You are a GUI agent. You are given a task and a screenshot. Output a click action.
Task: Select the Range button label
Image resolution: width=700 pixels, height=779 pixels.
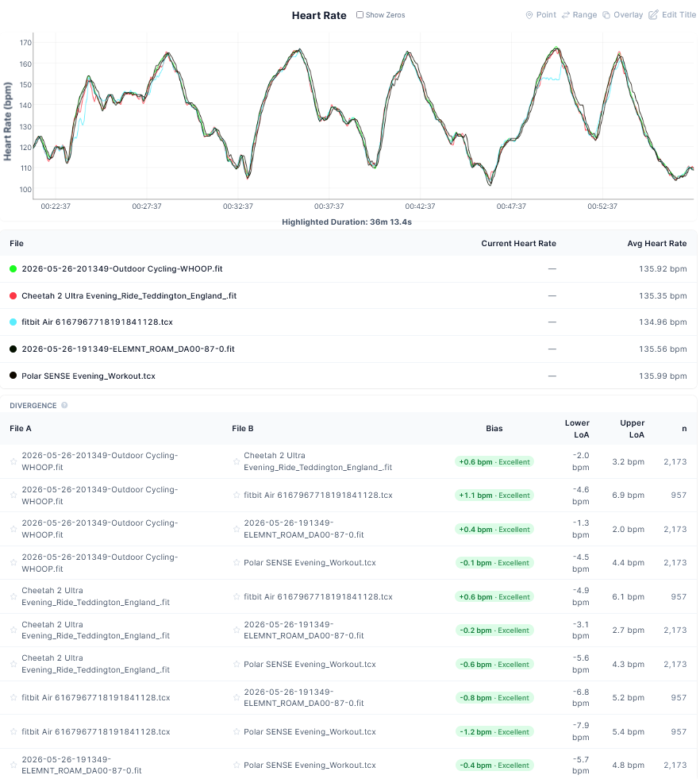(x=585, y=15)
